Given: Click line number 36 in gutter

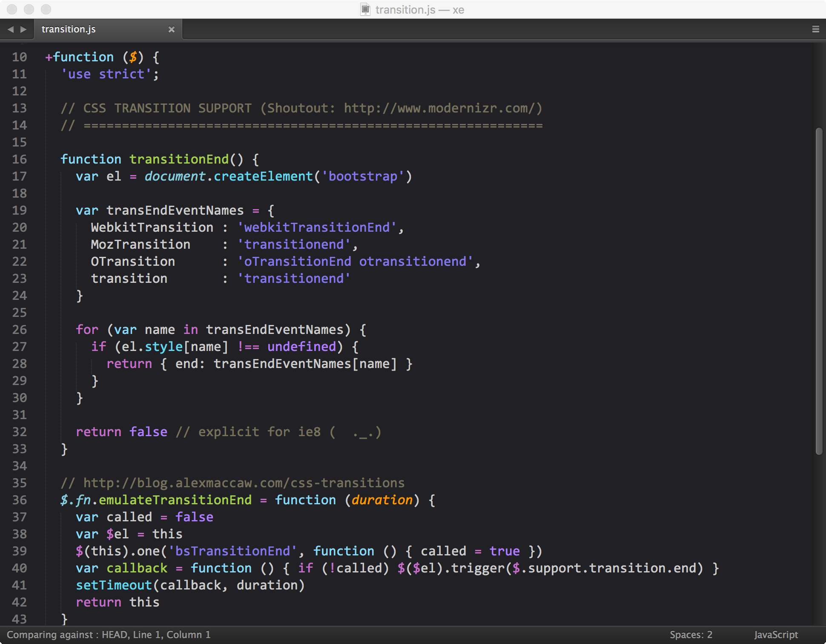Looking at the screenshot, I should click(20, 500).
